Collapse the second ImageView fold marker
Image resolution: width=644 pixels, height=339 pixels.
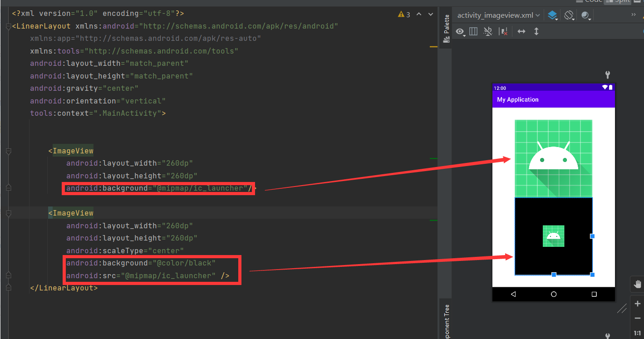point(8,214)
